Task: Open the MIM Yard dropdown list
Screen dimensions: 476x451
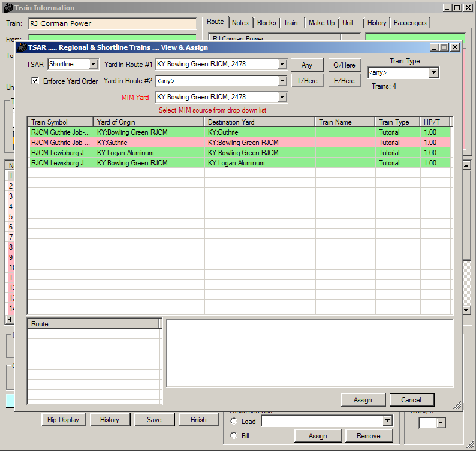Action: pos(282,97)
